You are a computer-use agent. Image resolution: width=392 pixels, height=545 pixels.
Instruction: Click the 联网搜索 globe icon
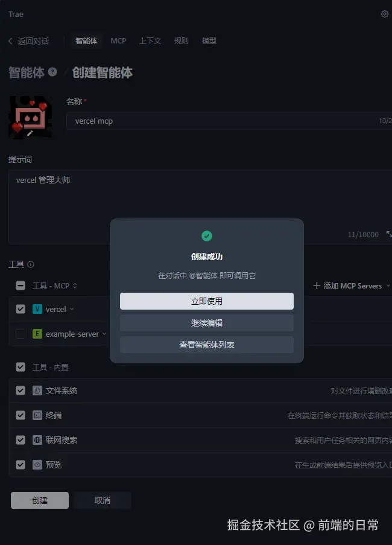pos(37,440)
